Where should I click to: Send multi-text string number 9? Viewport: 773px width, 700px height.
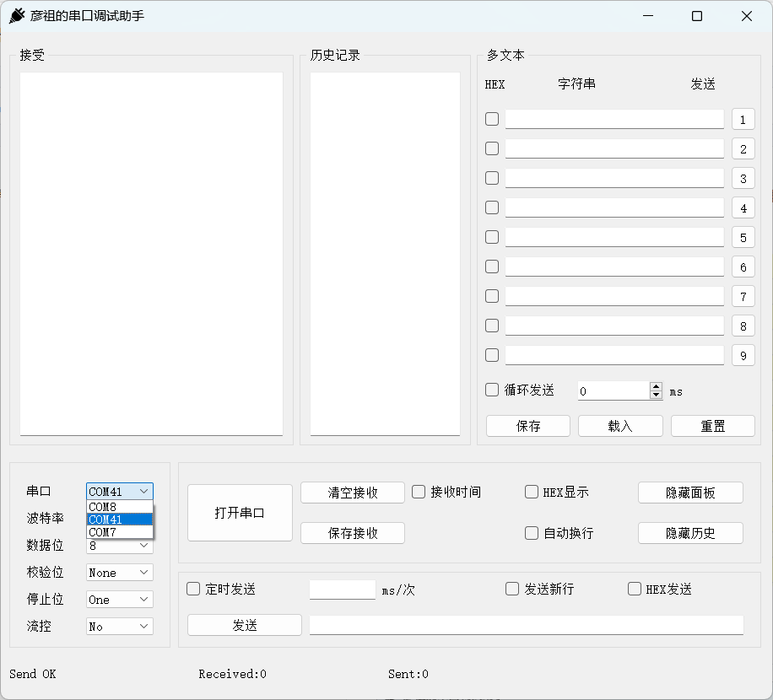(x=743, y=356)
